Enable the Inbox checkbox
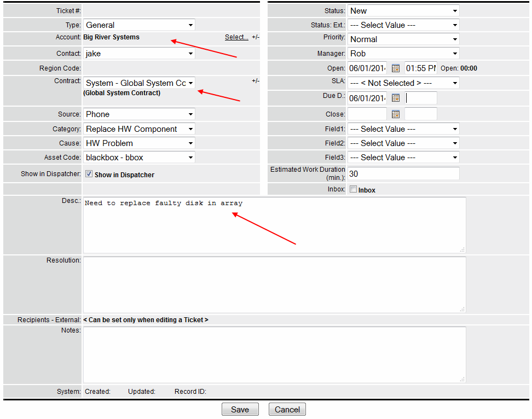Viewport: 532px width, 419px height. 353,189
